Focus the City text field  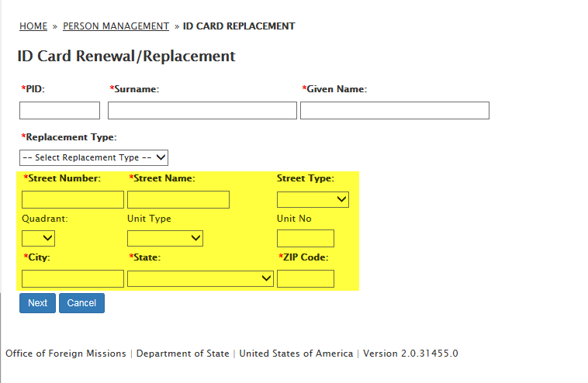pyautogui.click(x=73, y=278)
